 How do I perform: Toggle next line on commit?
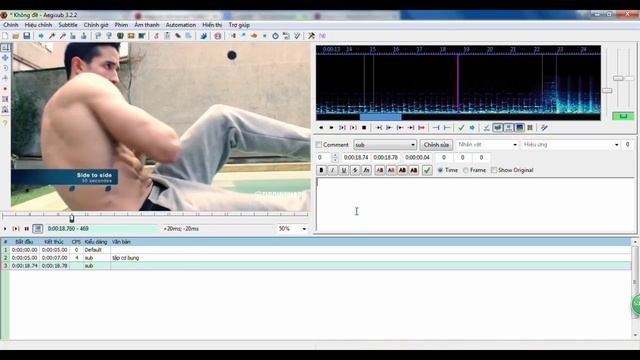(x=498, y=128)
